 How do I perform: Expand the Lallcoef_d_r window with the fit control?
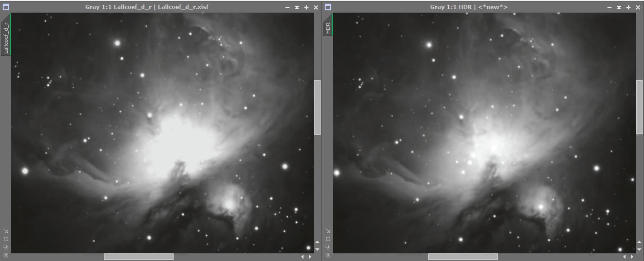(x=306, y=7)
